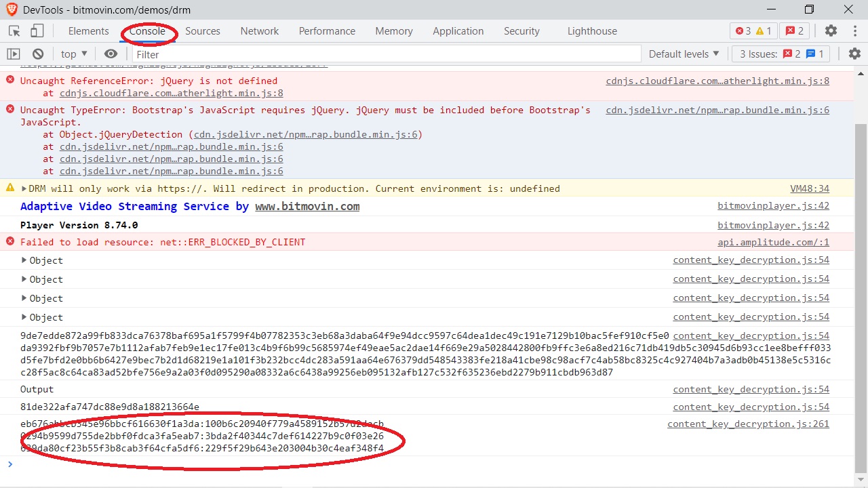This screenshot has height=488, width=868.
Task: Focus the console Filter field
Action: (387, 54)
